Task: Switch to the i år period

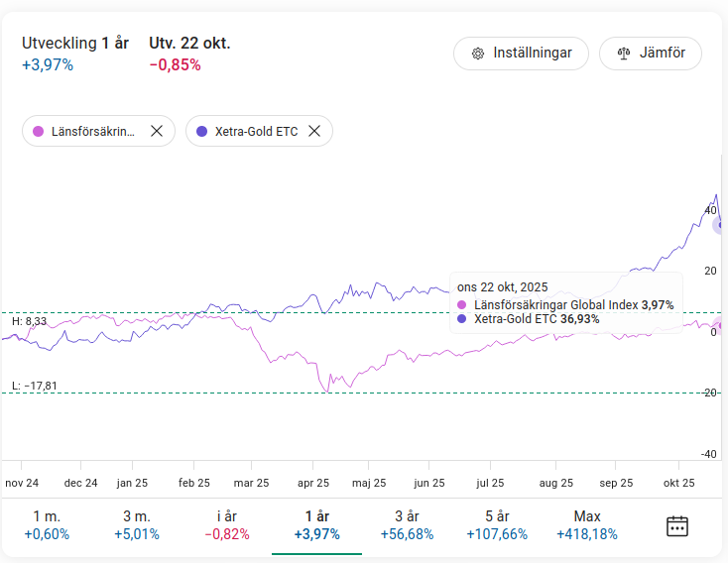Action: [227, 525]
